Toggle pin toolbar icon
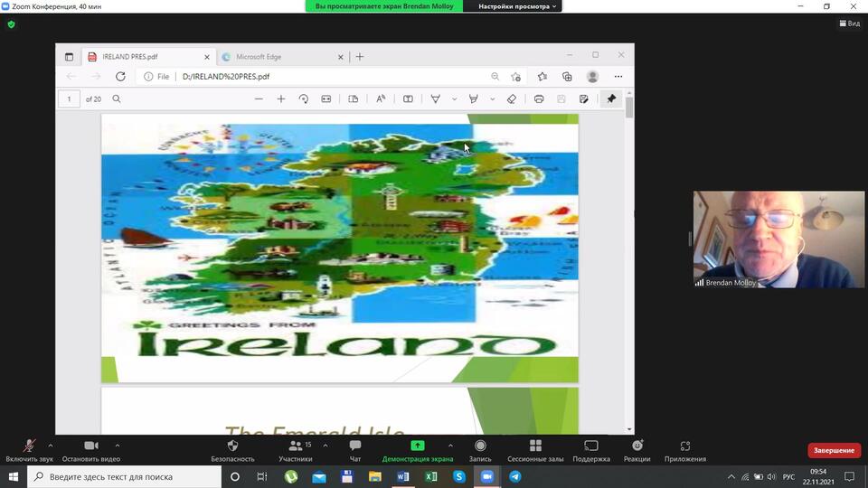Screen dimensions: 868x488 (x=611, y=99)
